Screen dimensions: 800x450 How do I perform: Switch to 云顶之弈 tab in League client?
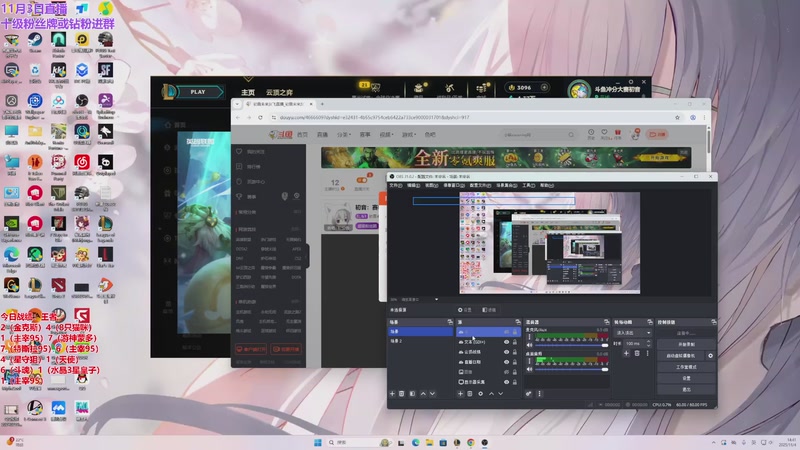(x=279, y=92)
